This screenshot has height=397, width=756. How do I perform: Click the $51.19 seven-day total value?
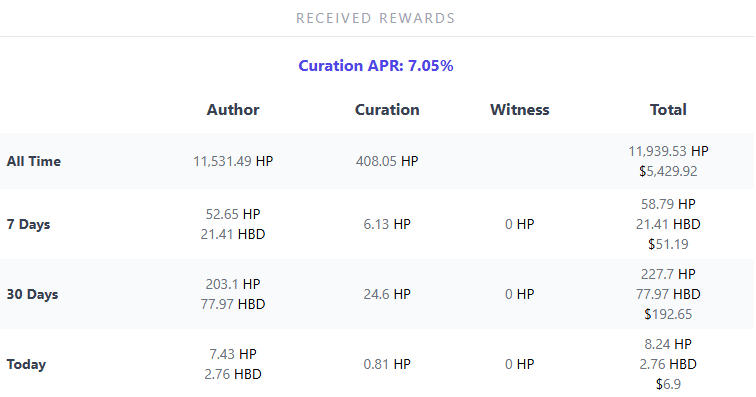[668, 244]
